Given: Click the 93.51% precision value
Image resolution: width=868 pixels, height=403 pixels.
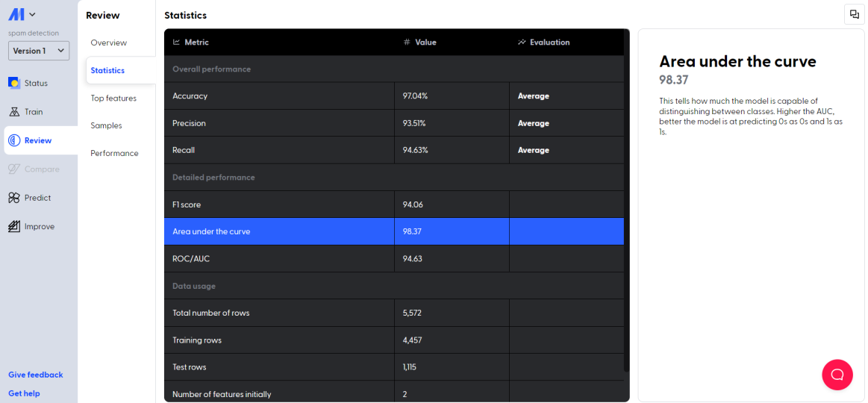Looking at the screenshot, I should click(414, 123).
